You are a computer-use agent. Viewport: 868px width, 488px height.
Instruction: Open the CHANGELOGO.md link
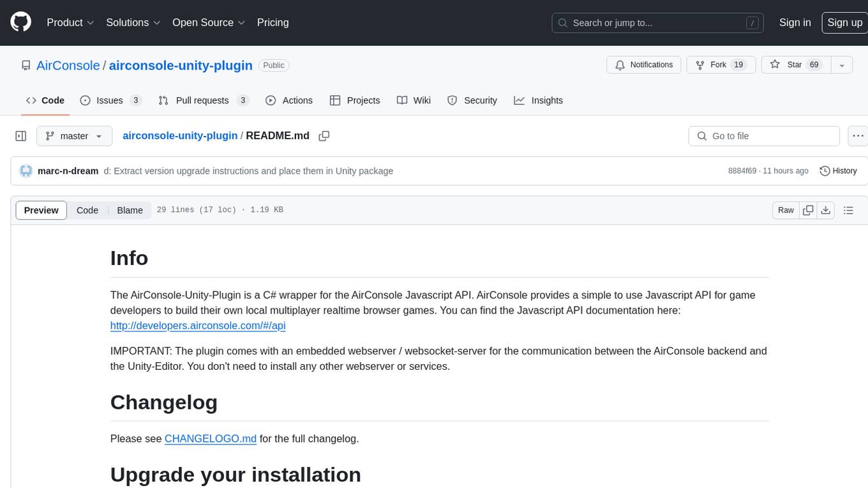coord(211,438)
